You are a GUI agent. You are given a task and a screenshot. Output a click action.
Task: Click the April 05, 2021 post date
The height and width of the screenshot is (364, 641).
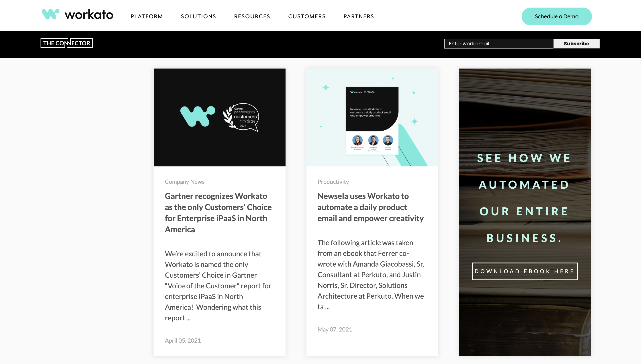click(183, 340)
